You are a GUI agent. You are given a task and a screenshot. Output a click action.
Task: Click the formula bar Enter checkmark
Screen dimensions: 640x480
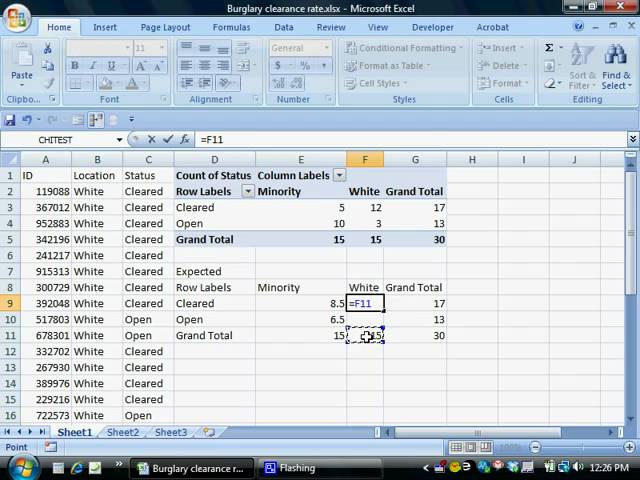pyautogui.click(x=168, y=140)
